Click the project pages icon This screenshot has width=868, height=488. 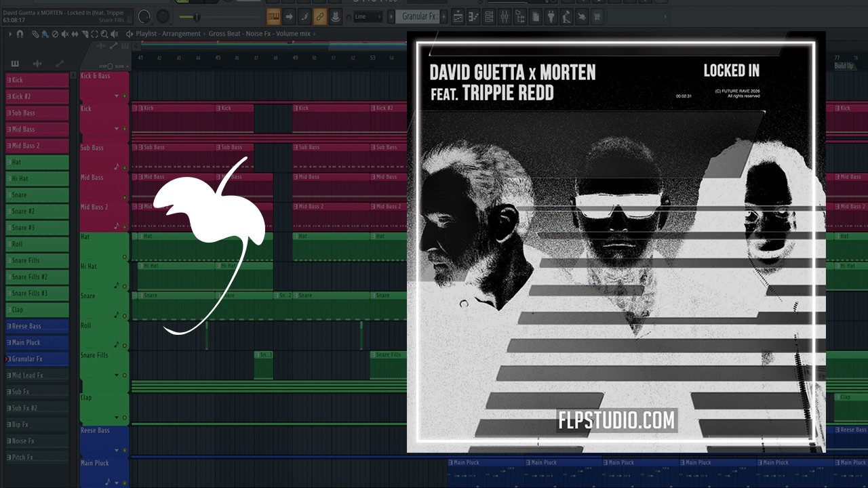[x=536, y=16]
